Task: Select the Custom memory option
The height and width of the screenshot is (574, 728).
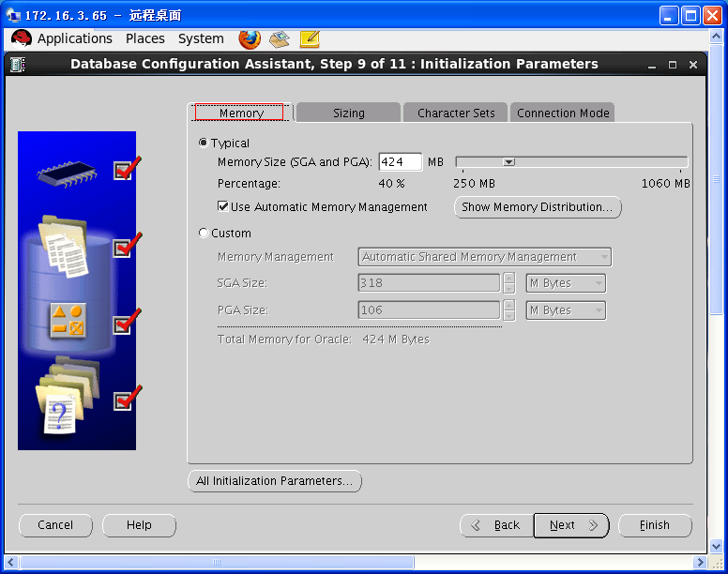Action: (204, 234)
